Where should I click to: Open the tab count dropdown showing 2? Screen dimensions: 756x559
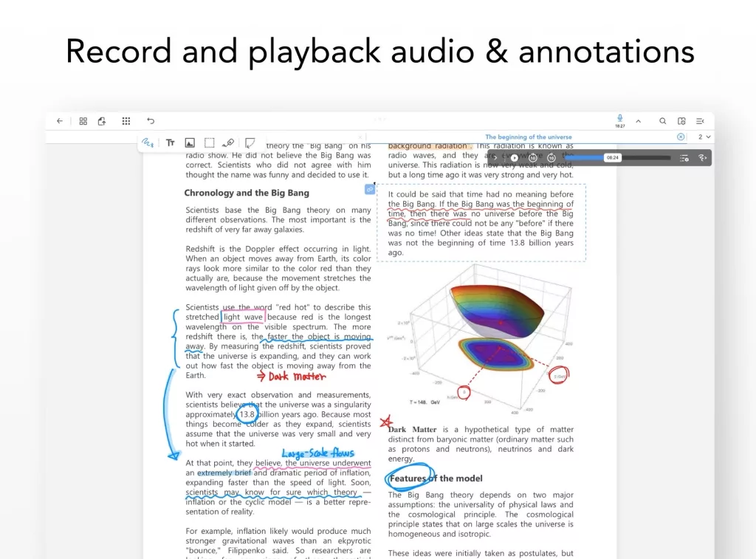point(704,137)
